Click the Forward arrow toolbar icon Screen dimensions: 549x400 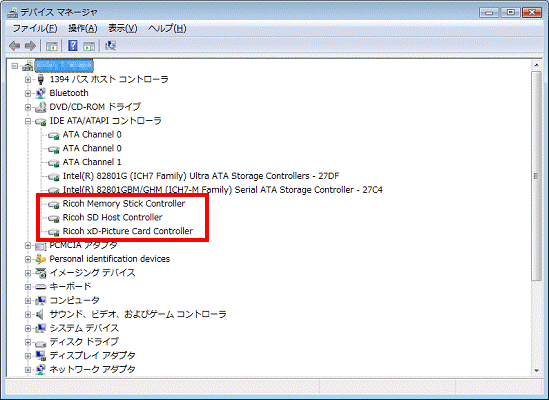tap(30, 46)
